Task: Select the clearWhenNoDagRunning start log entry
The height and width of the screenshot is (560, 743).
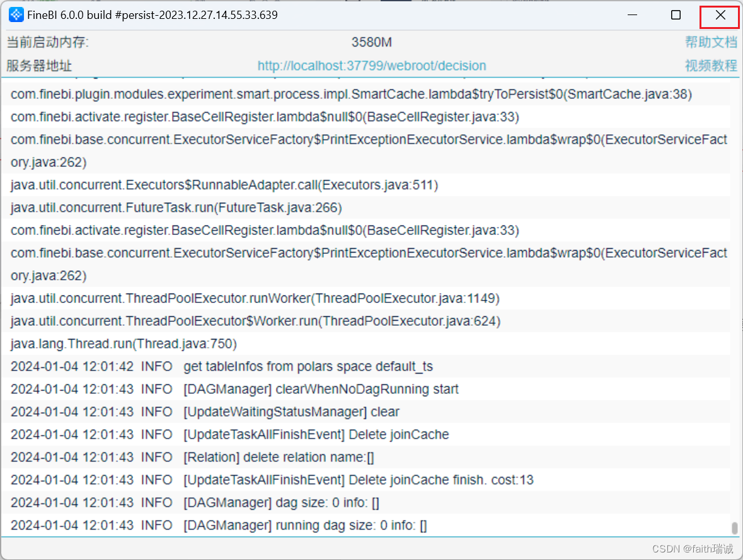Action: [x=234, y=389]
